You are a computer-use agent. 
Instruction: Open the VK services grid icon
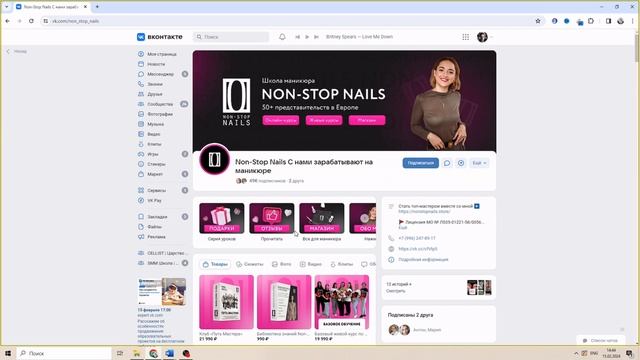465,37
